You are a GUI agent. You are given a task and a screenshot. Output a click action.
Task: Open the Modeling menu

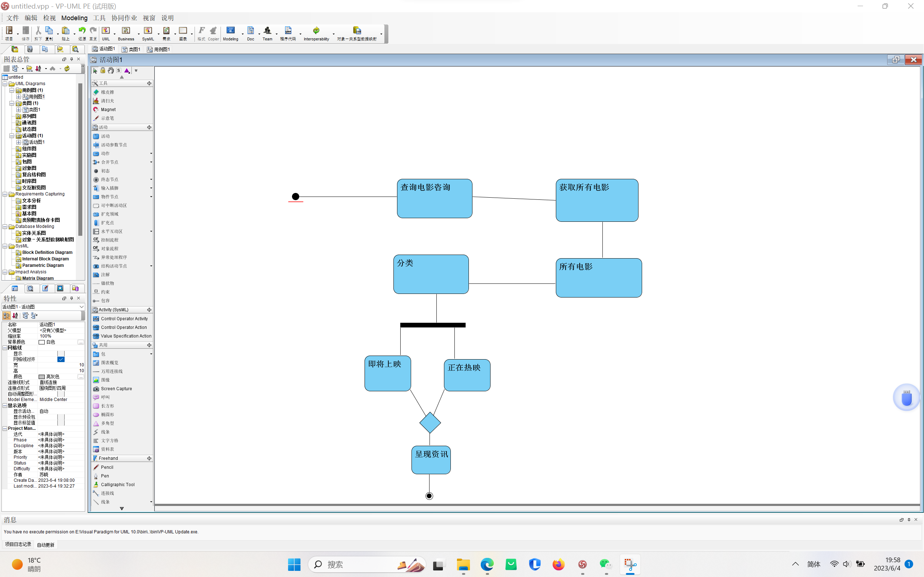pos(74,18)
